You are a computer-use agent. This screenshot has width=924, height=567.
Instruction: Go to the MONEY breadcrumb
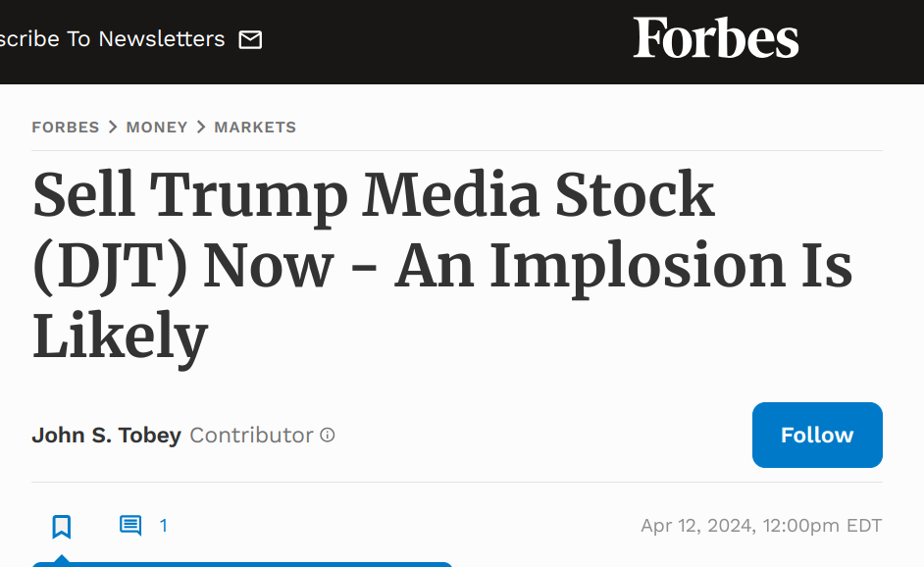(x=157, y=128)
